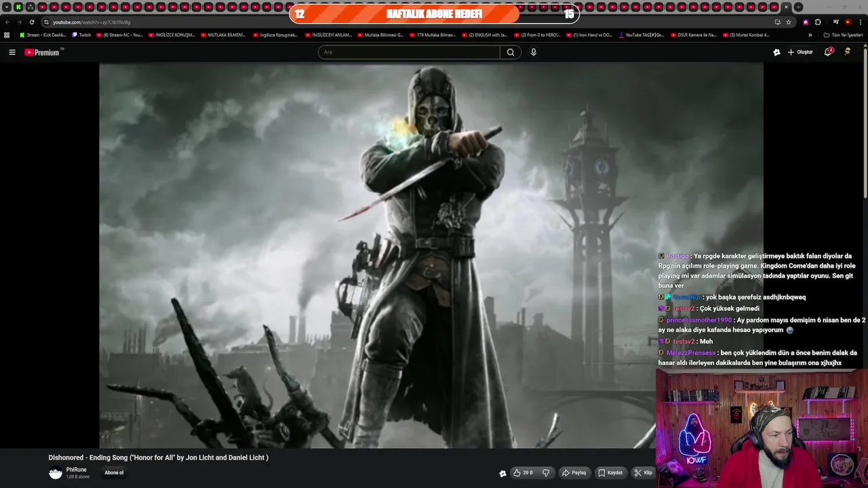Go back with the browser back arrow
This screenshot has width=868, height=488.
pos(7,22)
